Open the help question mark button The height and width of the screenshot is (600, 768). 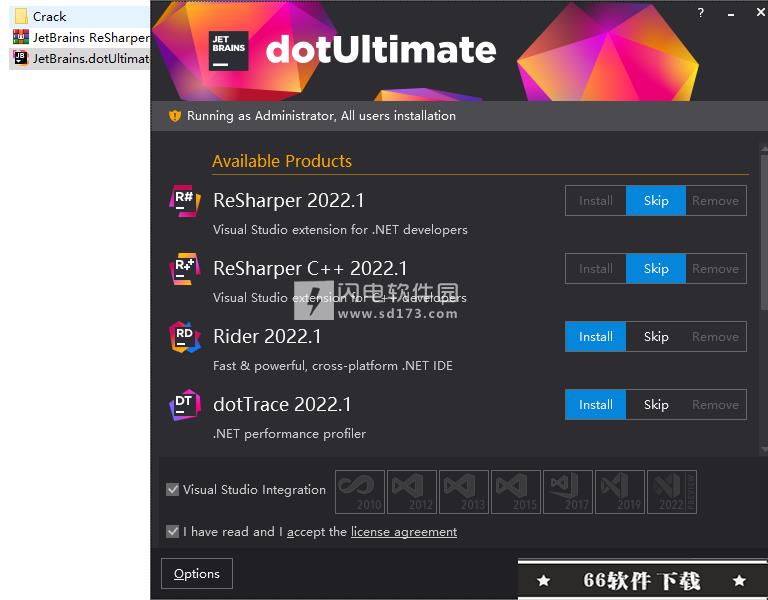(700, 13)
